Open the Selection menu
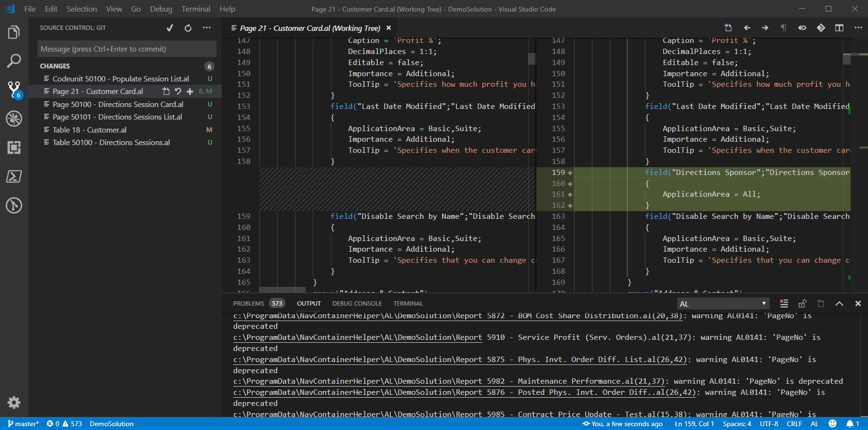This screenshot has width=868, height=430. [81, 9]
